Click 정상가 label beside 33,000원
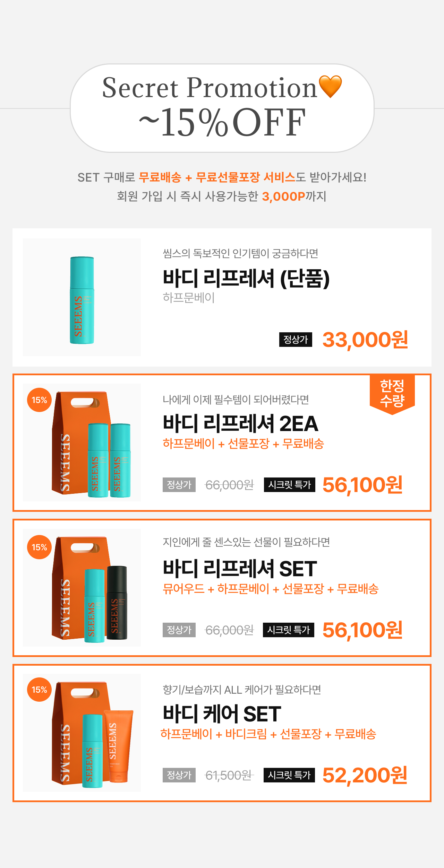Image resolution: width=444 pixels, height=868 pixels. [296, 340]
